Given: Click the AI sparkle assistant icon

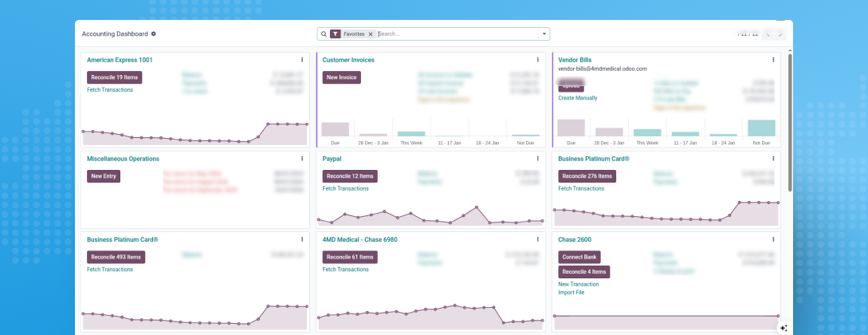Looking at the screenshot, I should pyautogui.click(x=784, y=327).
